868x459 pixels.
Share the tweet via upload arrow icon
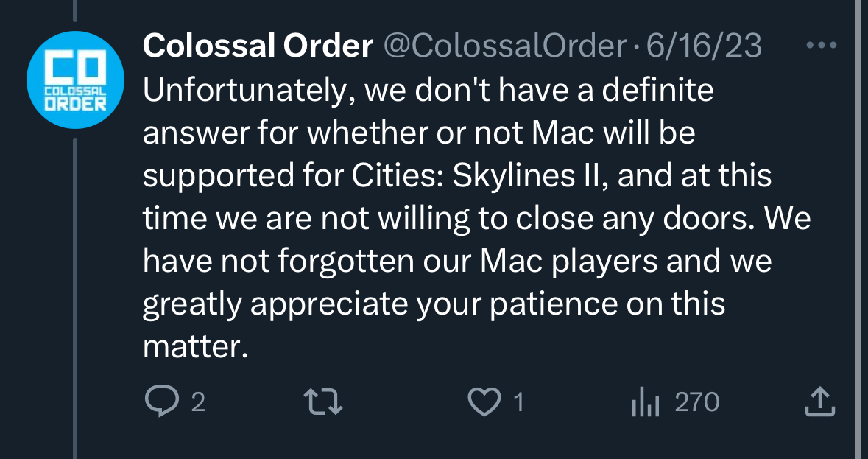(x=819, y=402)
